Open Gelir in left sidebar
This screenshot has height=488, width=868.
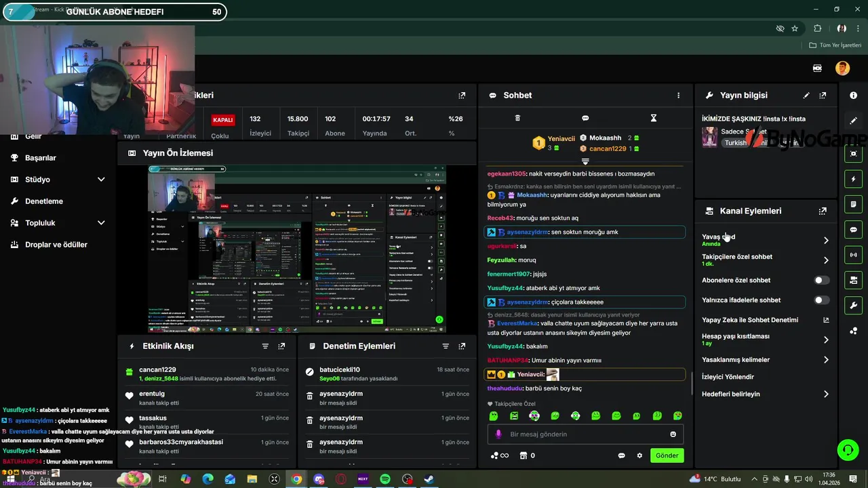click(x=33, y=136)
